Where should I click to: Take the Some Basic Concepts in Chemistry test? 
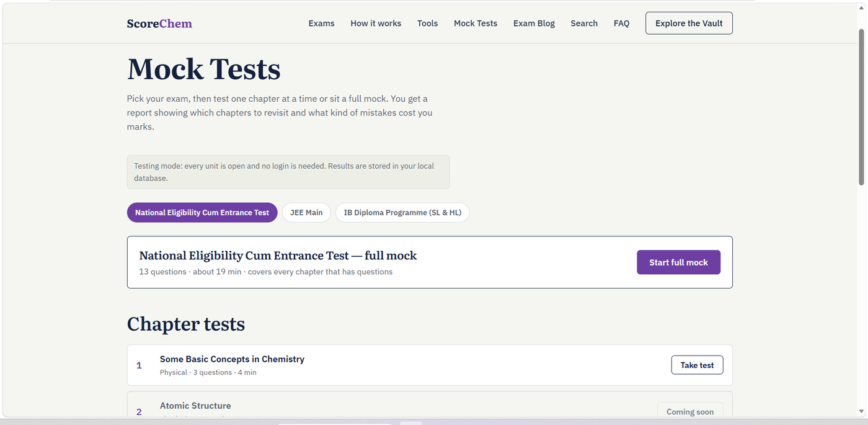697,365
